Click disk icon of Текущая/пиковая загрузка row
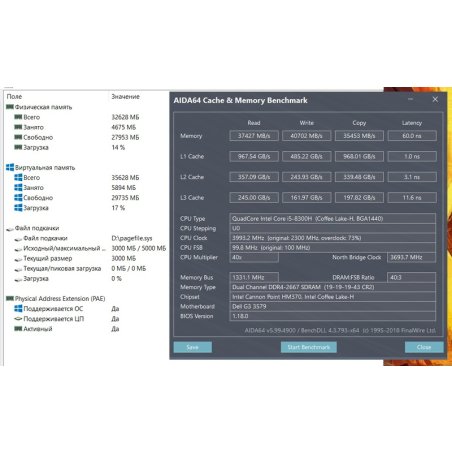Image resolution: width=452 pixels, height=452 pixels. click(x=18, y=269)
